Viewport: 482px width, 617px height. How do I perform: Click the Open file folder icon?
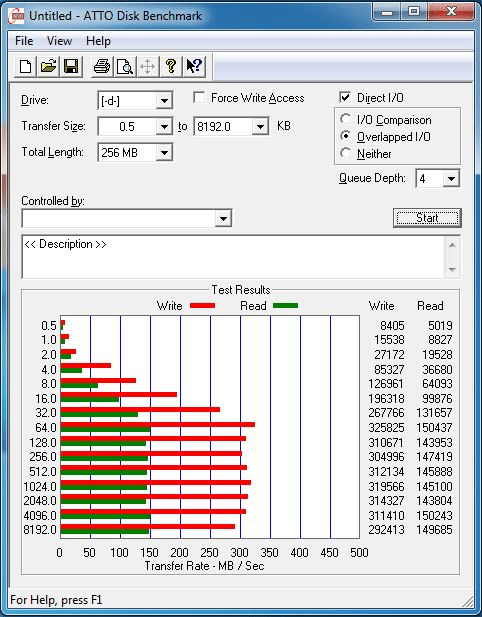[x=48, y=66]
